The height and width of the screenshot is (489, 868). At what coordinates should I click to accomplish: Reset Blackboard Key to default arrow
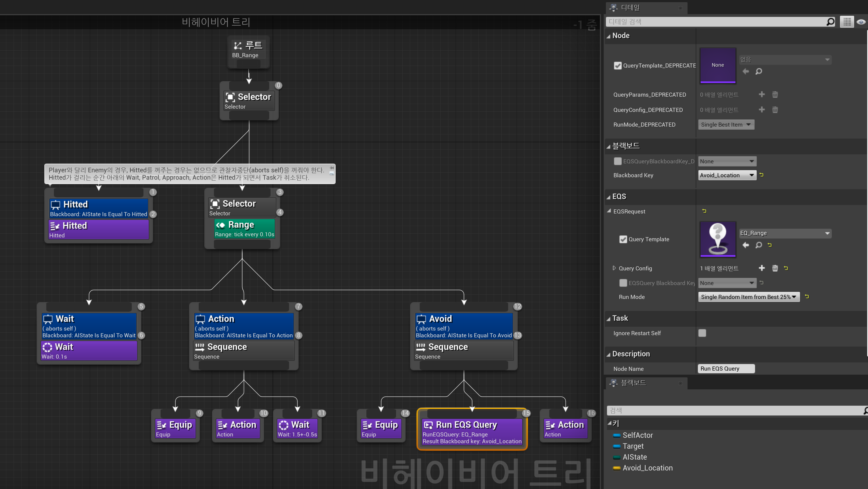tap(762, 175)
